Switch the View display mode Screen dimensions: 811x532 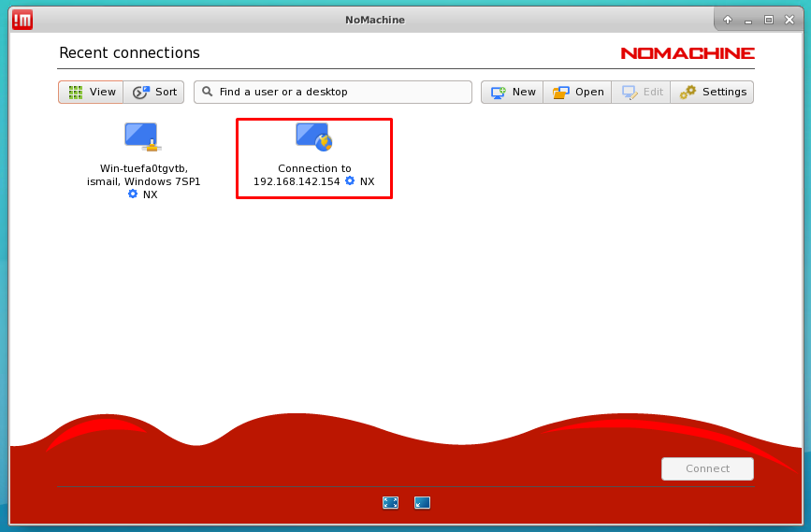[x=91, y=92]
